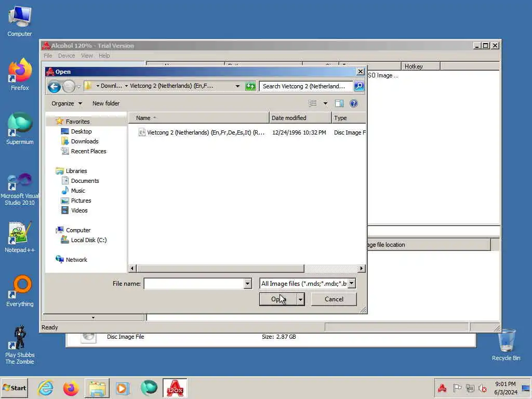532x399 pixels.
Task: Click the Hotkey column in Alcohol 120%
Action: click(421, 66)
